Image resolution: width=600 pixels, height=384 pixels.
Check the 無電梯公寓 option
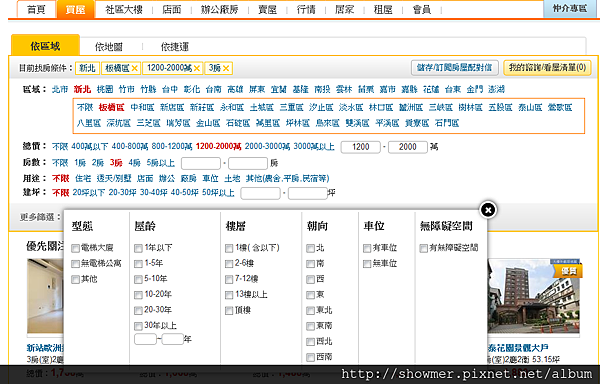[75, 264]
